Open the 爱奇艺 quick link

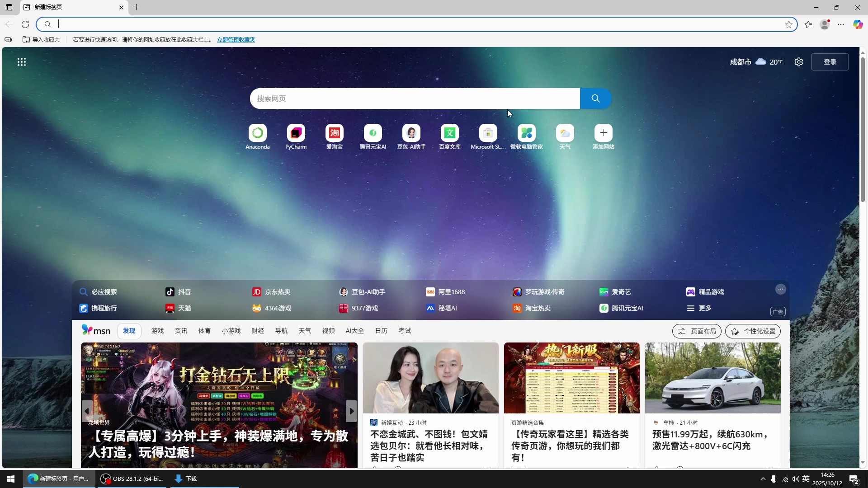coord(615,292)
